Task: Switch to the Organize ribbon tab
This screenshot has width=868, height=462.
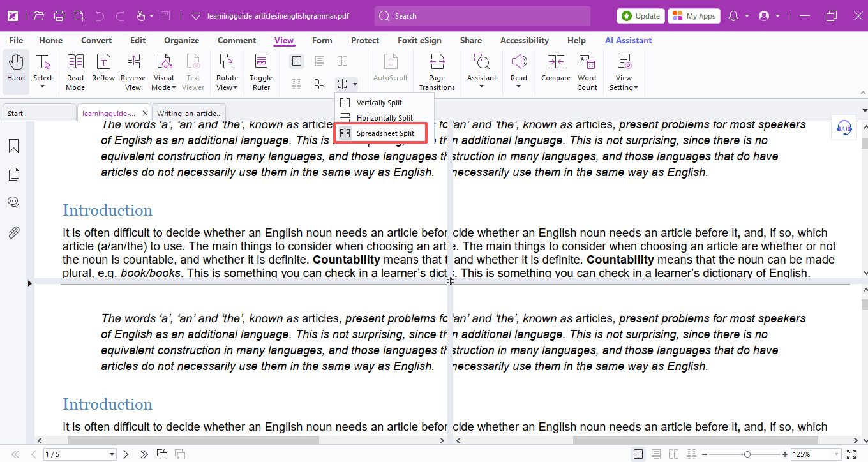Action: click(182, 40)
